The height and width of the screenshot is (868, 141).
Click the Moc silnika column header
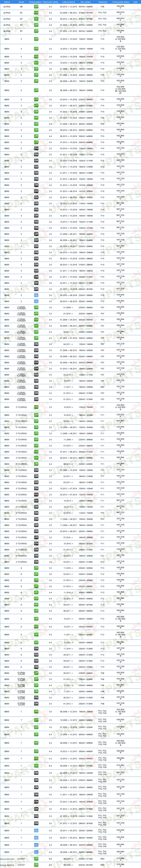coord(85,2)
